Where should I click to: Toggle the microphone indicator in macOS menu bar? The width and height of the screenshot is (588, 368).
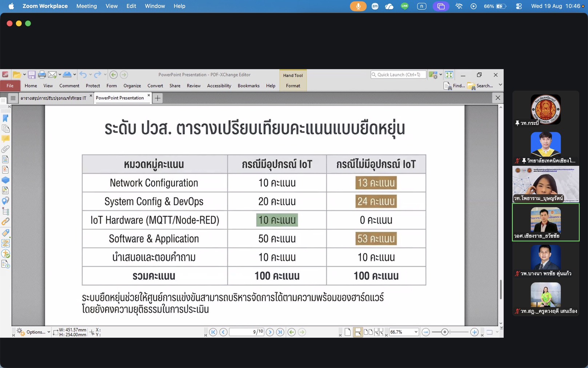pos(358,6)
